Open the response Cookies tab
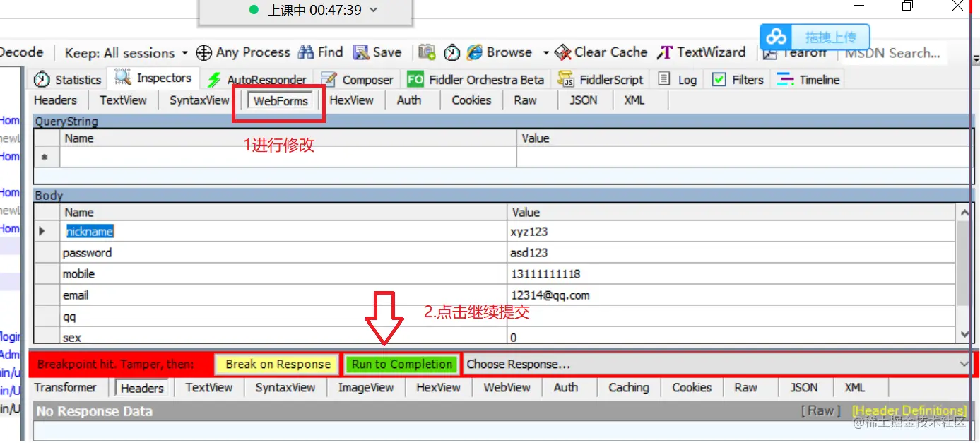The image size is (980, 443). [x=692, y=387]
